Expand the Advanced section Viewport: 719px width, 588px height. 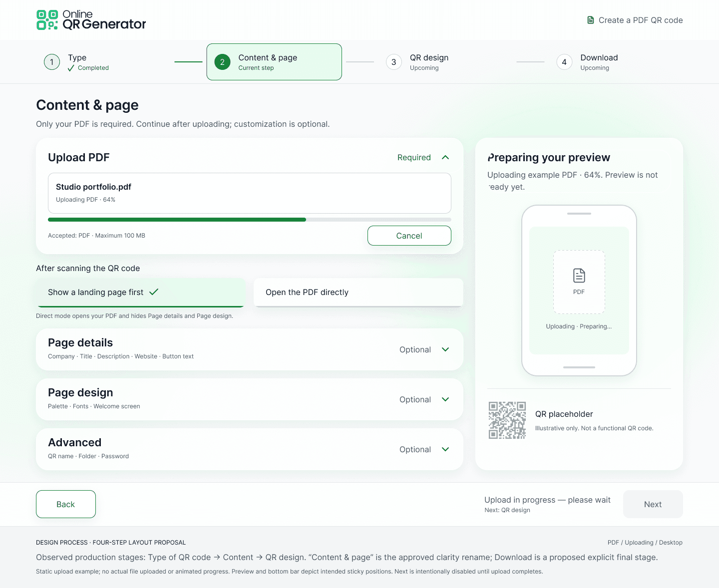[x=250, y=449]
